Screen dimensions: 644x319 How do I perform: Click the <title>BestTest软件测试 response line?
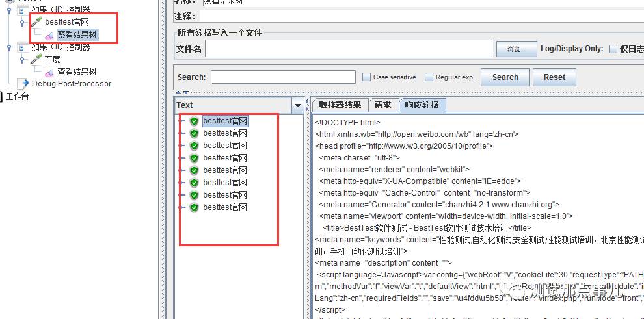pos(427,227)
